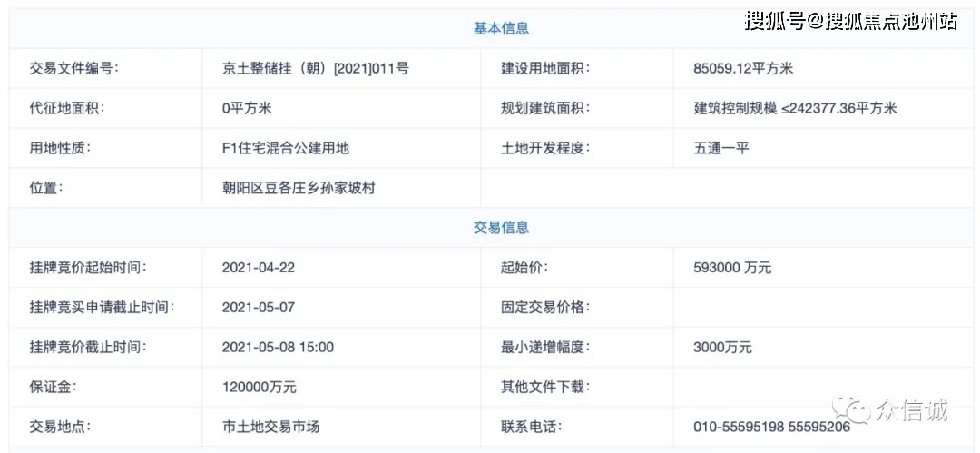Click bidding deadline 2021-05-08 15:00
Screen dimensions: 980x453
278,348
